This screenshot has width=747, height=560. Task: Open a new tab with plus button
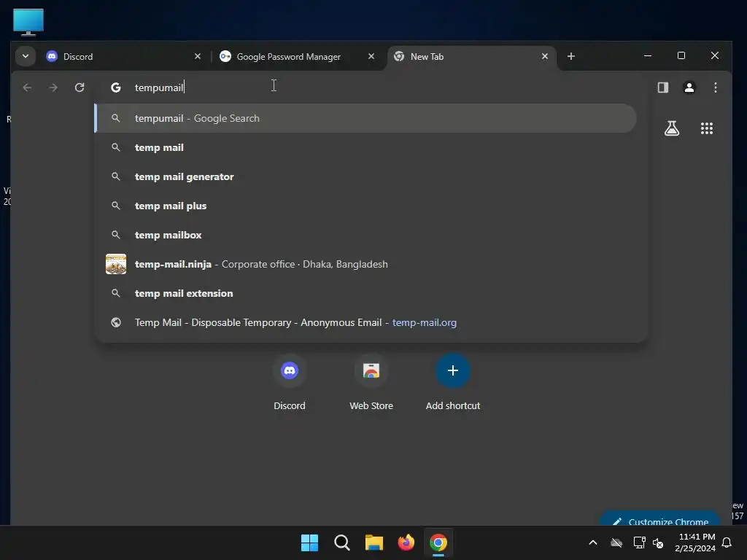[x=570, y=56]
